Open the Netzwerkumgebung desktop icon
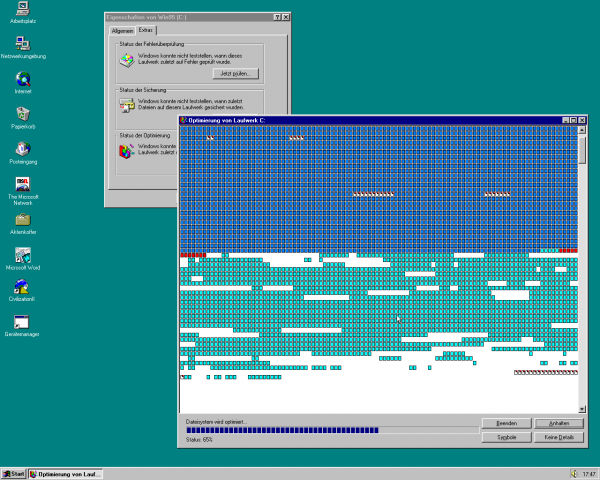600x480 pixels. coord(22,45)
